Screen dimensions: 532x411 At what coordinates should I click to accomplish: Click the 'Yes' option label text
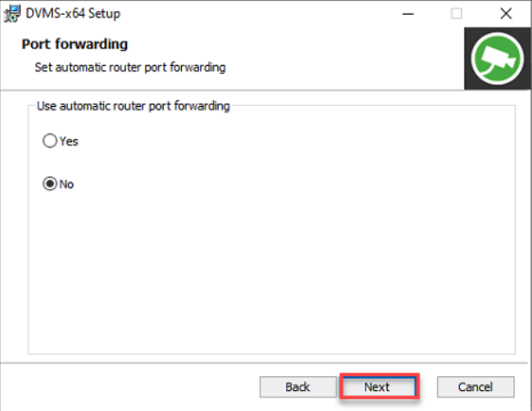[x=69, y=142]
